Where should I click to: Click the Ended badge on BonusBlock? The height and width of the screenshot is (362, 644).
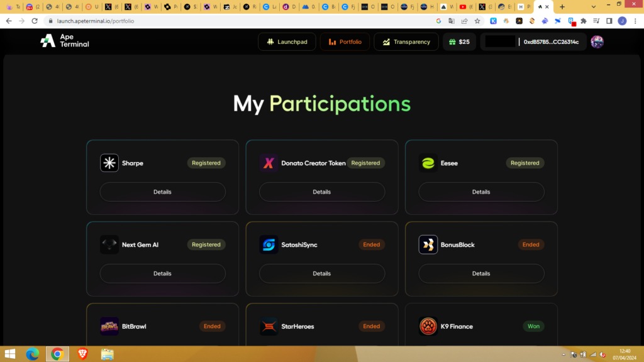[531, 244]
